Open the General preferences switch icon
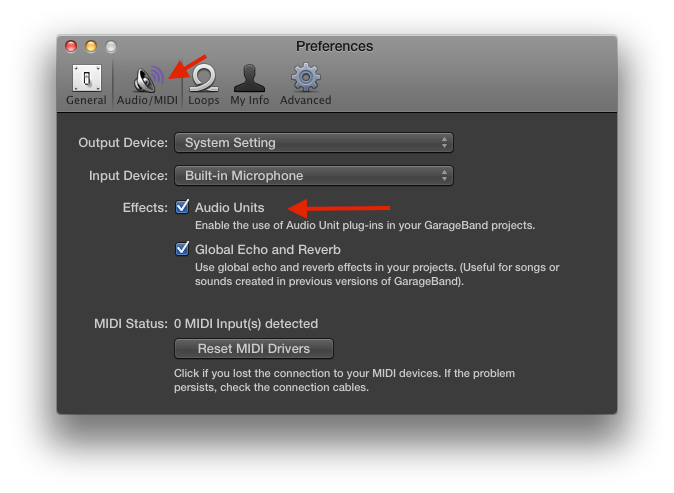The height and width of the screenshot is (493, 674). (x=87, y=78)
